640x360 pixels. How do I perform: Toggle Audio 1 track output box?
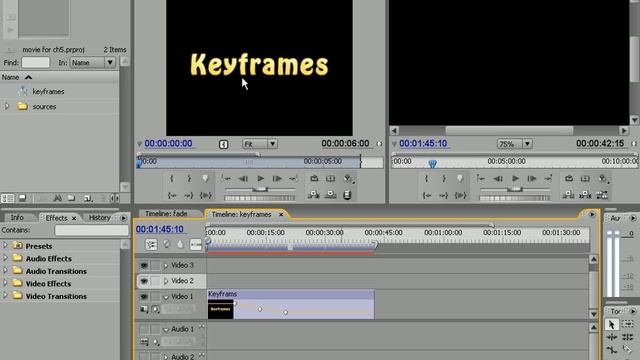tap(144, 329)
